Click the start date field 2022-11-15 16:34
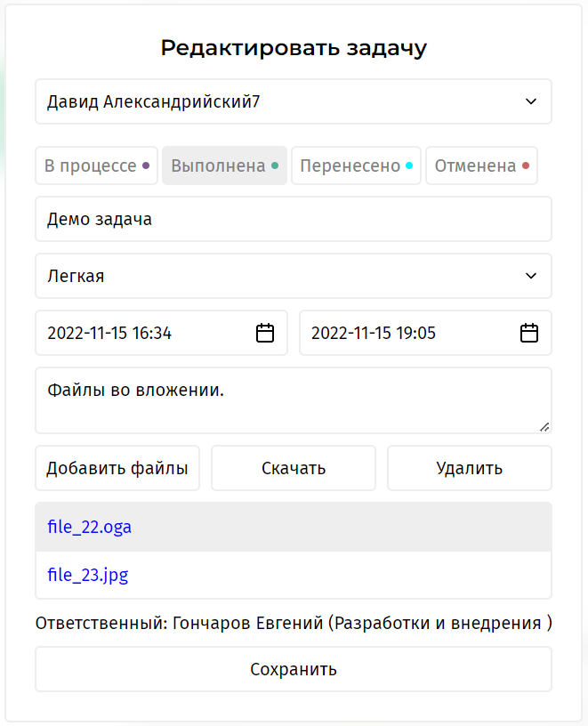Screen dimensions: 588x726 point(162,333)
